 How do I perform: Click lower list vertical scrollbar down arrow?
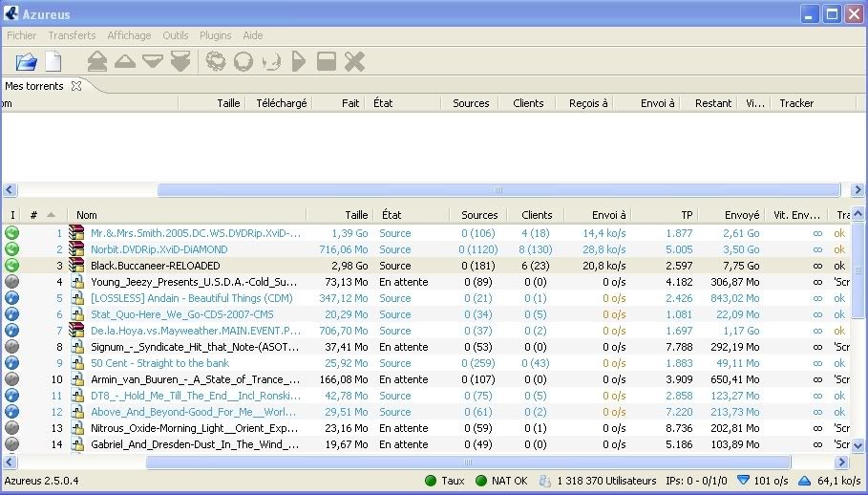pyautogui.click(x=857, y=444)
